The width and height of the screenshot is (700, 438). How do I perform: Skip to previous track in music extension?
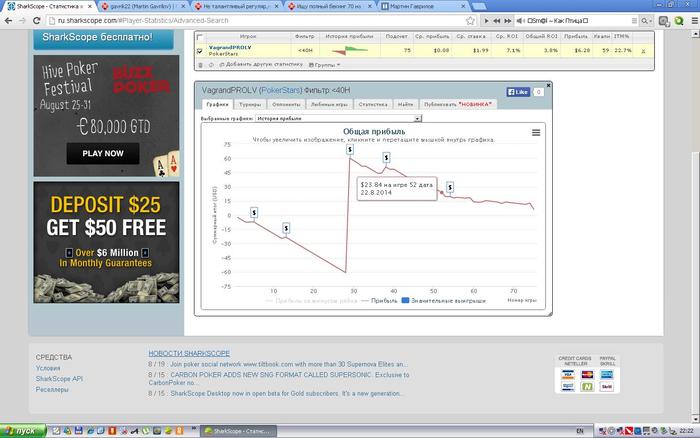coord(496,21)
